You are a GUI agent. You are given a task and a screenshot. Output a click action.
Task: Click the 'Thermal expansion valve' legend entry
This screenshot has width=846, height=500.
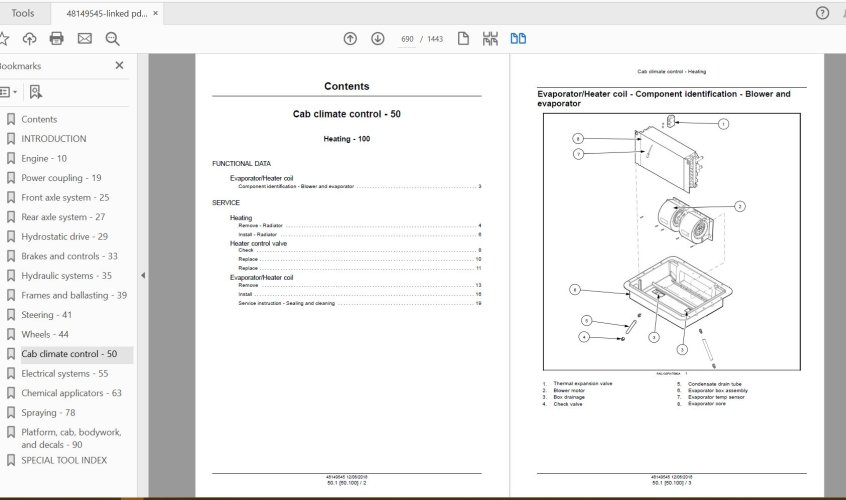(x=582, y=383)
